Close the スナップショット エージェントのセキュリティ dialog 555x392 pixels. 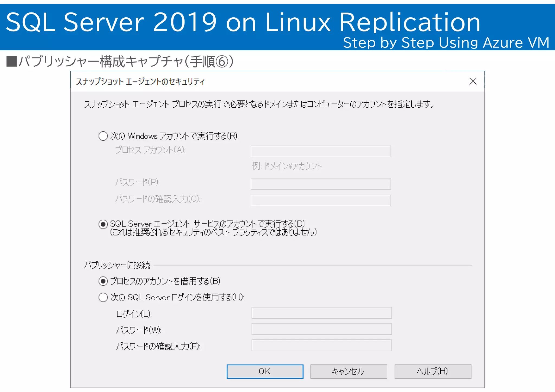pyautogui.click(x=473, y=81)
